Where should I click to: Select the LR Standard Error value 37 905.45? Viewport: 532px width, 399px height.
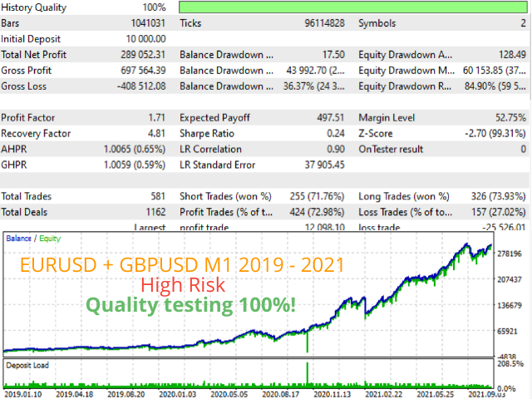click(324, 165)
